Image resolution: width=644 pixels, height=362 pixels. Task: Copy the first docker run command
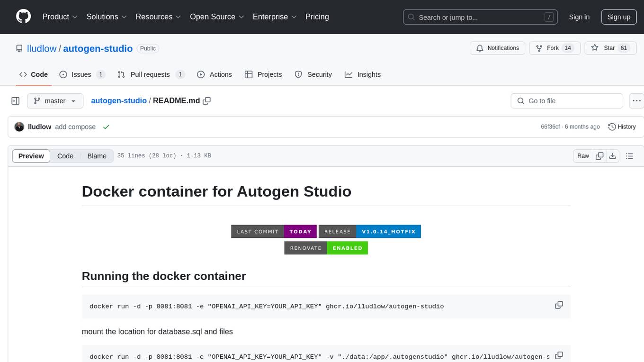pos(559,305)
